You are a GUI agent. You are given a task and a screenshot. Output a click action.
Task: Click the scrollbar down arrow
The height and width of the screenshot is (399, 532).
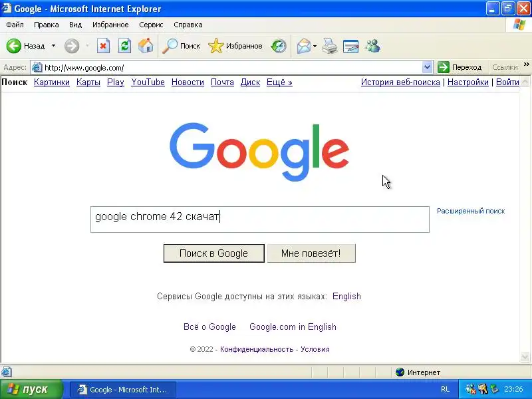coord(525,356)
